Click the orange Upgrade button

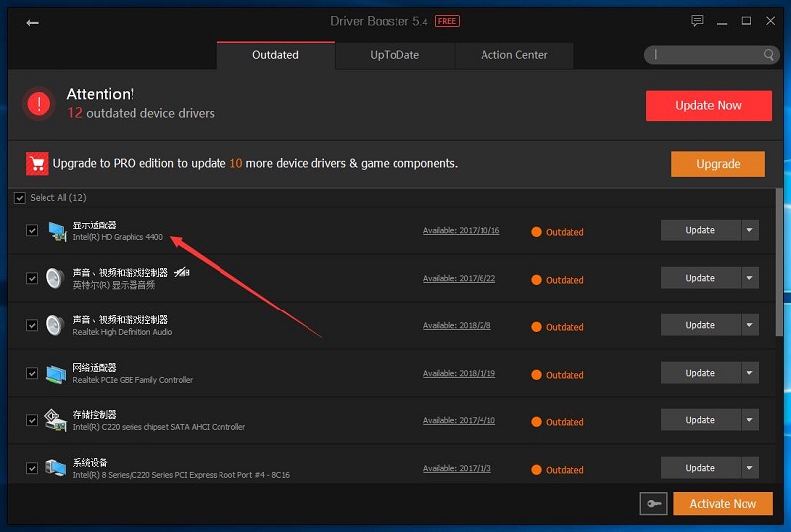(718, 164)
